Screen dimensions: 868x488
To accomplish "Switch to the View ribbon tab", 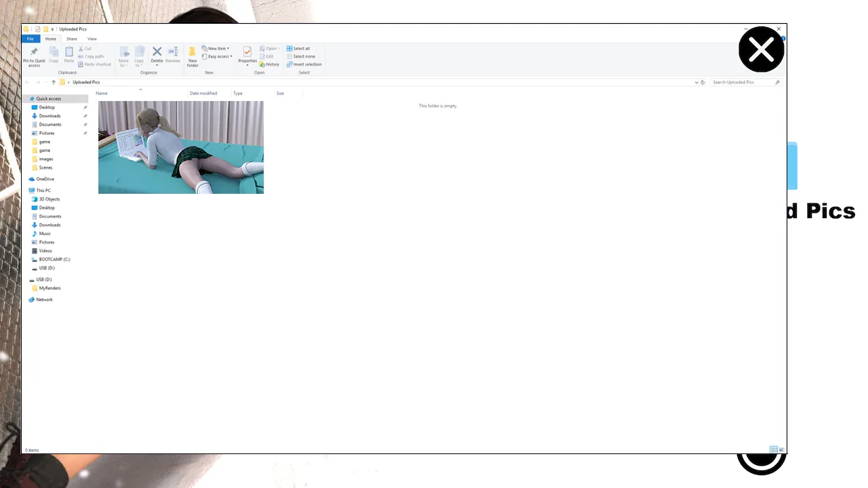I will click(92, 39).
